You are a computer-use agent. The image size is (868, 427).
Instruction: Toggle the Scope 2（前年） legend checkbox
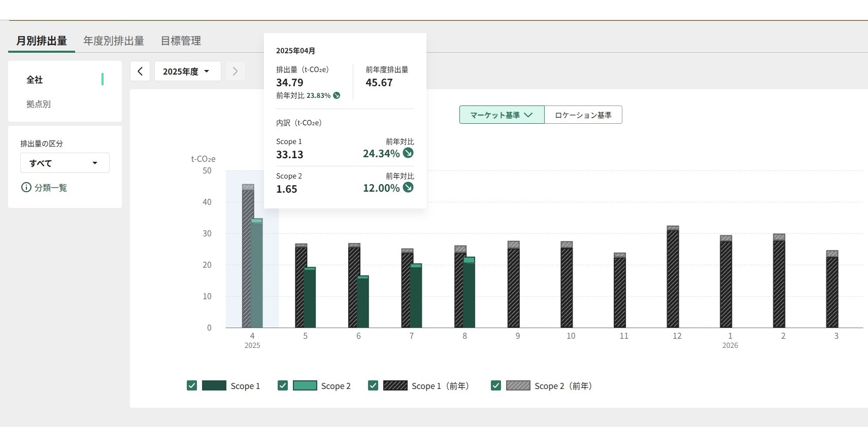tap(496, 385)
